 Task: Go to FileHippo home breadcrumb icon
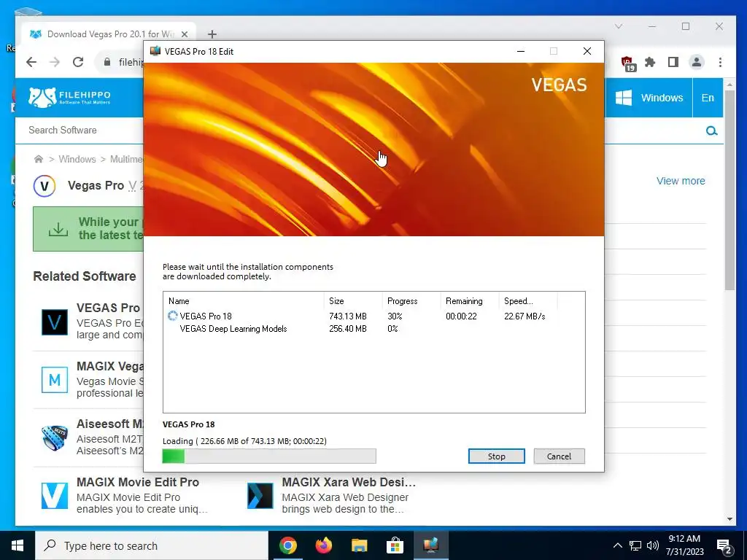pos(39,159)
